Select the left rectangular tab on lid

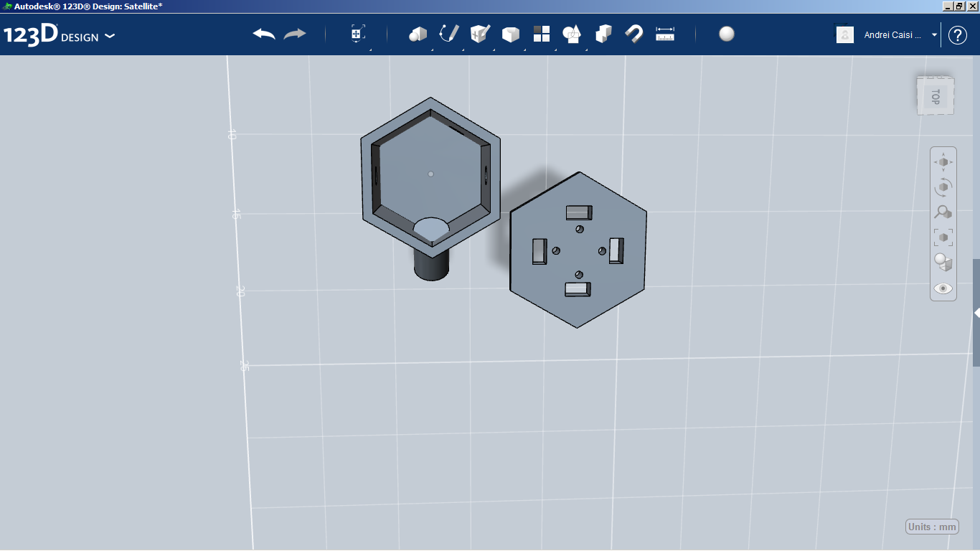click(x=540, y=251)
